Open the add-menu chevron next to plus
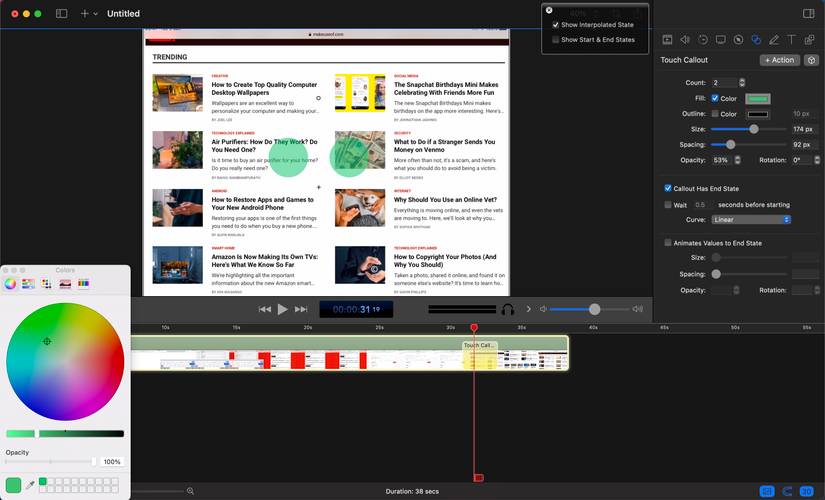Viewport: 825px width, 500px height. pyautogui.click(x=95, y=14)
